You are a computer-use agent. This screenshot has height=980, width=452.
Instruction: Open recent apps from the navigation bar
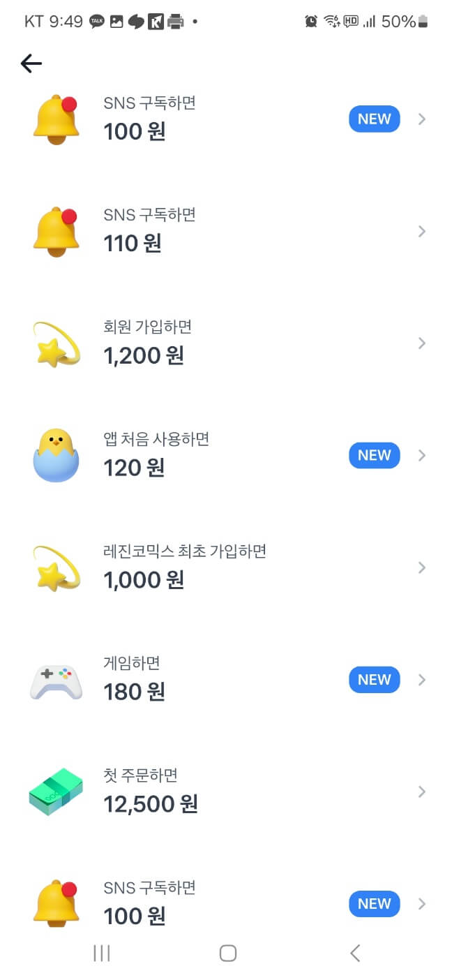click(102, 953)
